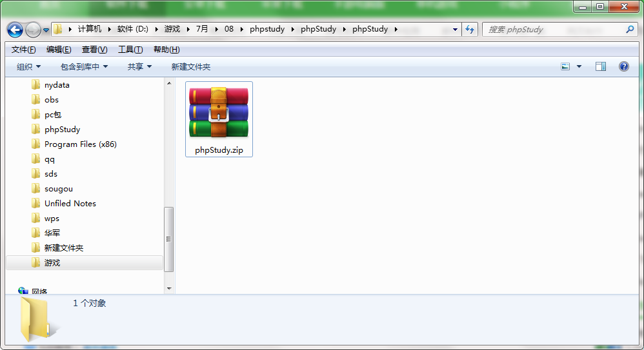Open the more view options arrow
This screenshot has height=350, width=644.
point(579,66)
